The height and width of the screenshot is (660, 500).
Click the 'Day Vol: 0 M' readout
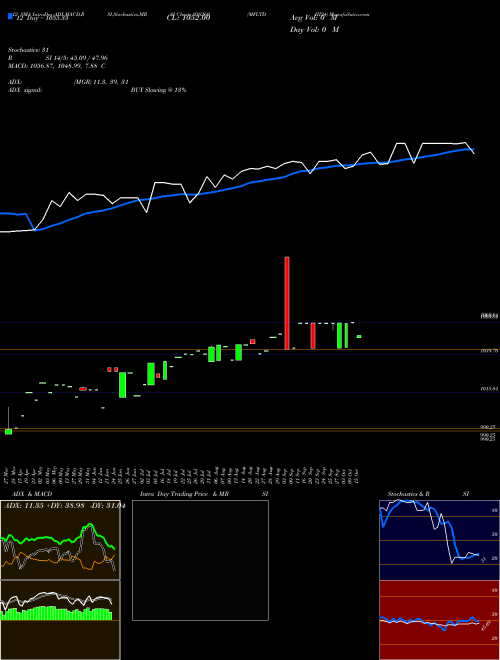[x=314, y=30]
